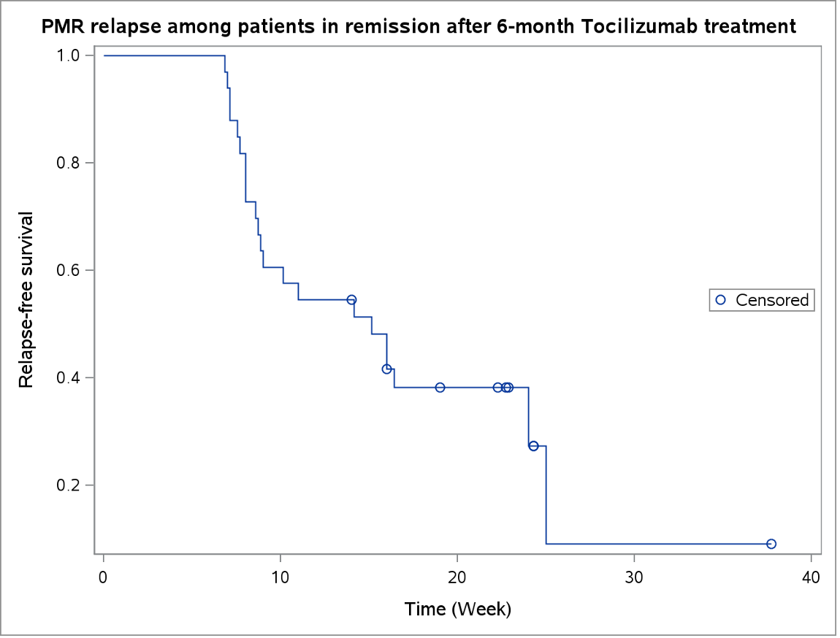Click the y-axis tick label 0.2
840x638 pixels.
coord(71,485)
